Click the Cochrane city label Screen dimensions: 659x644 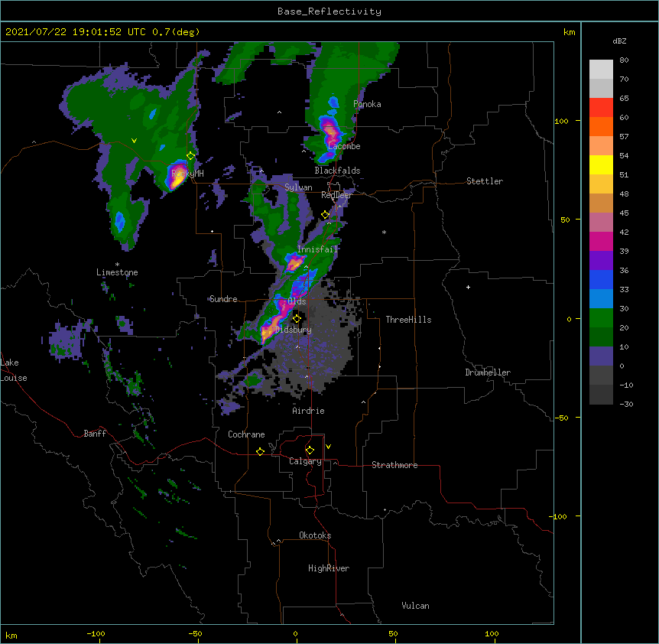click(246, 434)
